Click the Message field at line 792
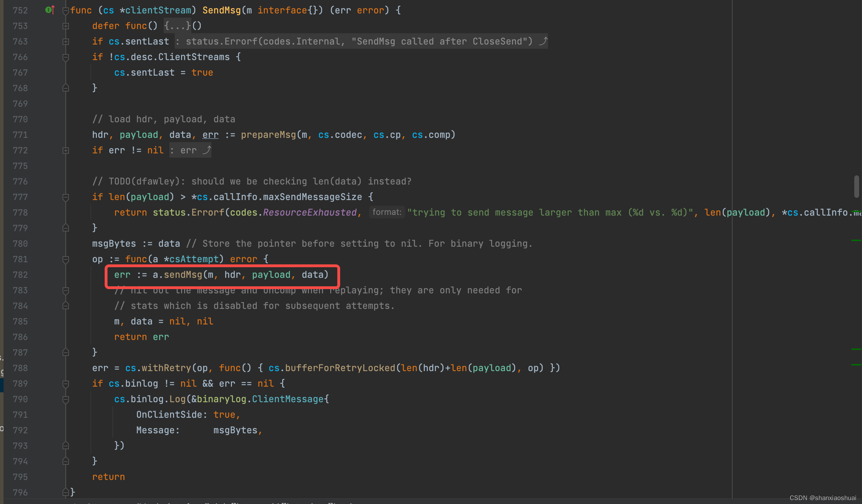 pos(155,430)
